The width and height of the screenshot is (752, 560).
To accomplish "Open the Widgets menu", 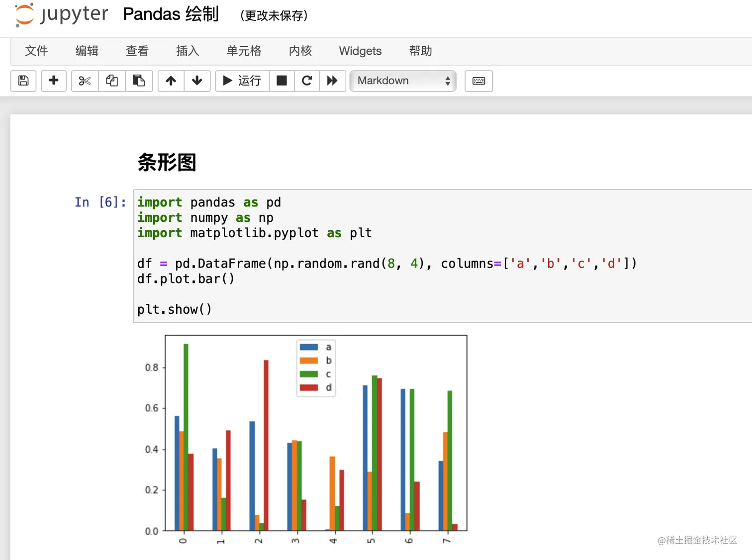I will click(360, 51).
